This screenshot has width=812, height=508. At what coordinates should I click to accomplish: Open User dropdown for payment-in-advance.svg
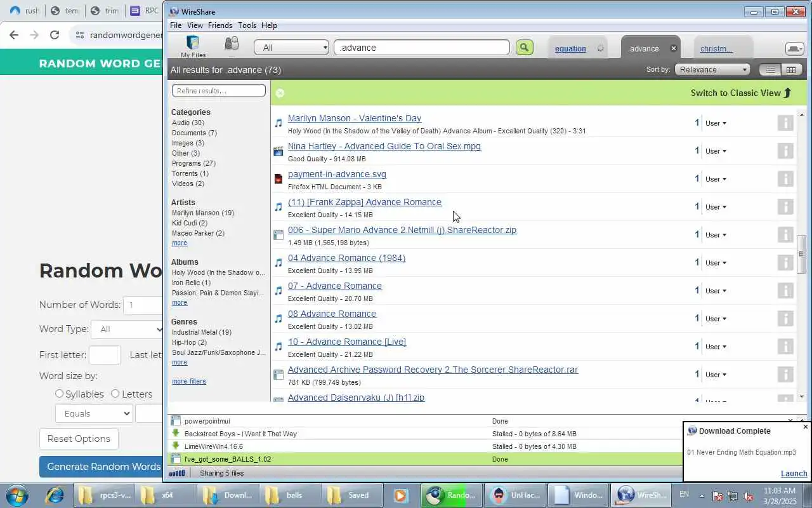coord(716,179)
